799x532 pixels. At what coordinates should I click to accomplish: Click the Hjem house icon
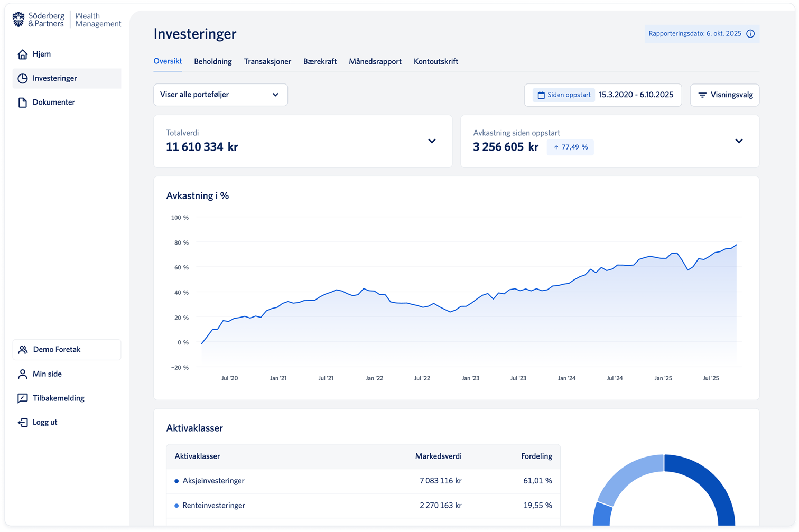click(22, 54)
